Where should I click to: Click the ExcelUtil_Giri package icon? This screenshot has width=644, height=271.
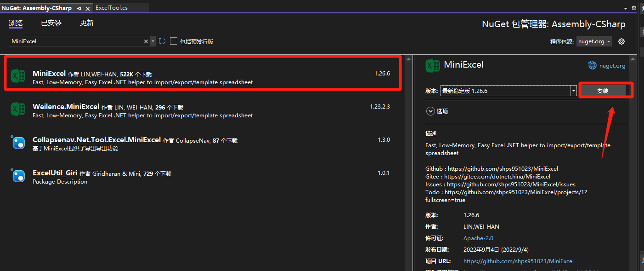tap(18, 176)
